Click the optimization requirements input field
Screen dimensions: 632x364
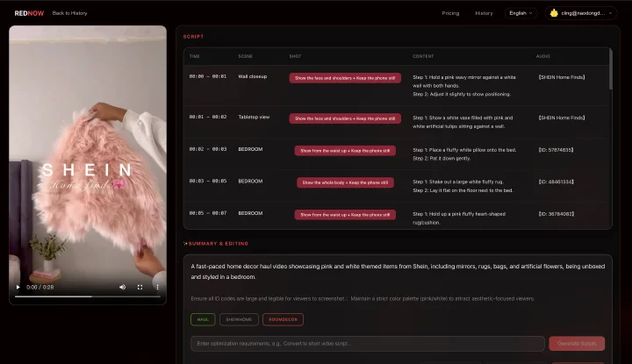368,344
